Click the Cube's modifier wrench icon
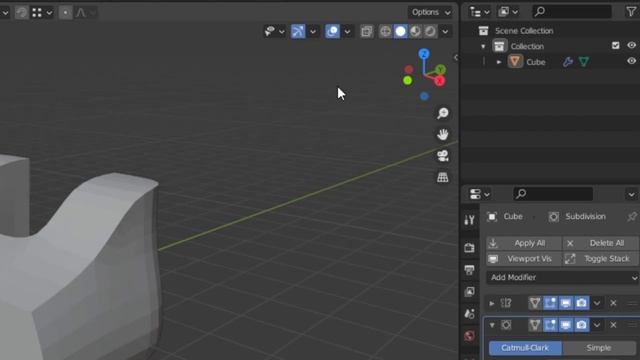 tap(568, 62)
